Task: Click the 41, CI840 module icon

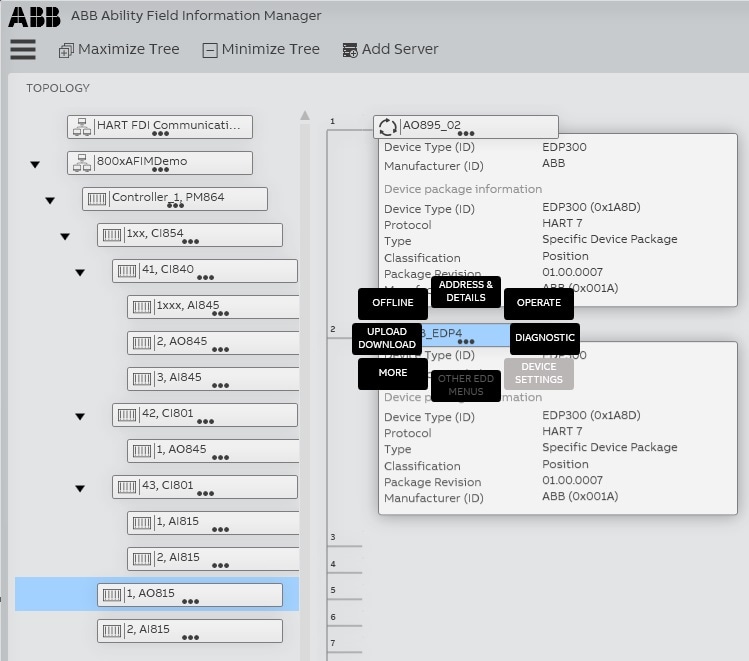Action: tap(127, 271)
